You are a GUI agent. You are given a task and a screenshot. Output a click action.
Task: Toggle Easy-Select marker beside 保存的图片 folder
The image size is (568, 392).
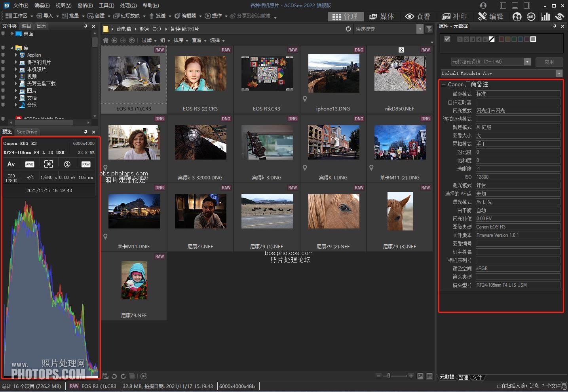(x=3, y=62)
